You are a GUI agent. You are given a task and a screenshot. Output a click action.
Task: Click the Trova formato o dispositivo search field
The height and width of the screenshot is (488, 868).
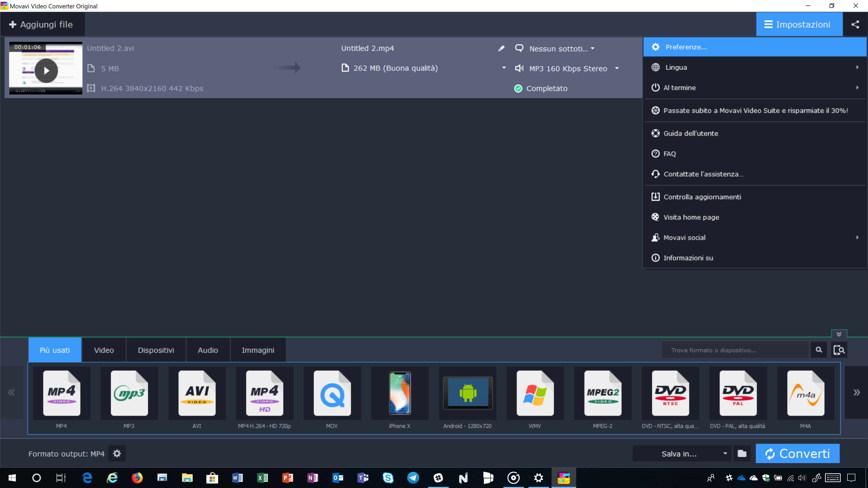[735, 350]
